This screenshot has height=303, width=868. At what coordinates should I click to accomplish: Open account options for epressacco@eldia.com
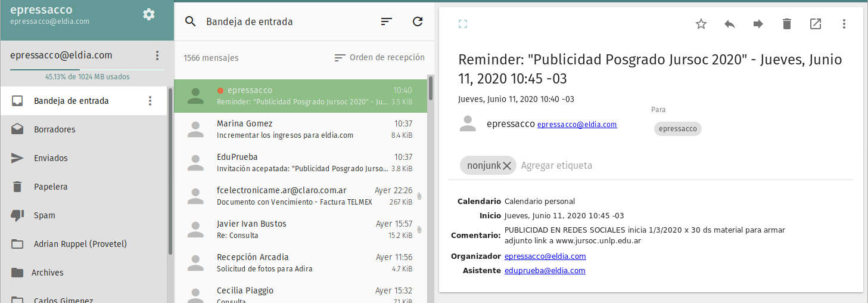coord(157,55)
